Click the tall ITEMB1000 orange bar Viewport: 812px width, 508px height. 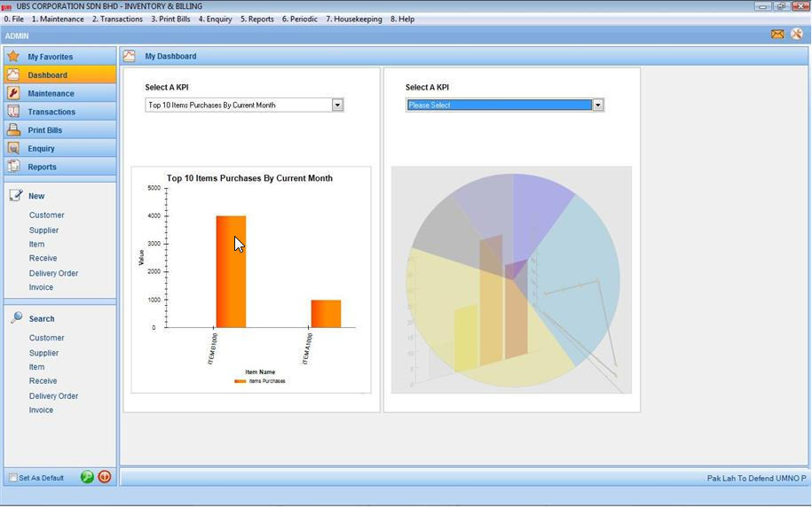pos(231,271)
